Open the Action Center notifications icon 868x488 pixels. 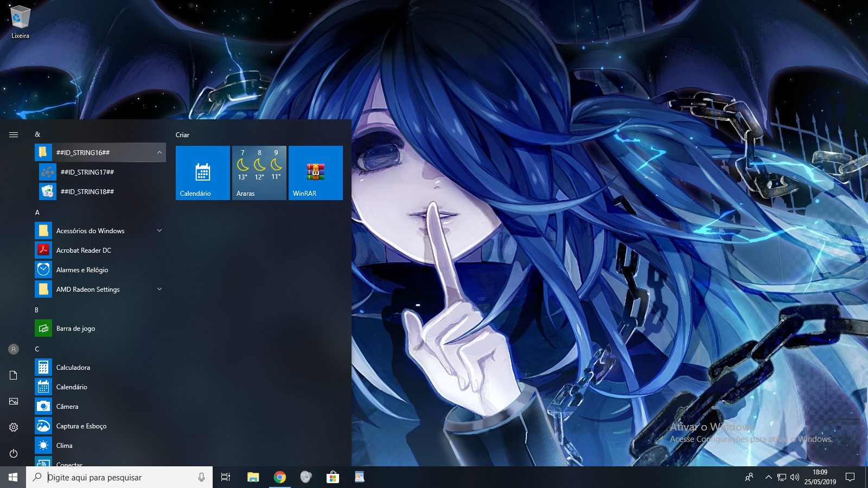[850, 477]
